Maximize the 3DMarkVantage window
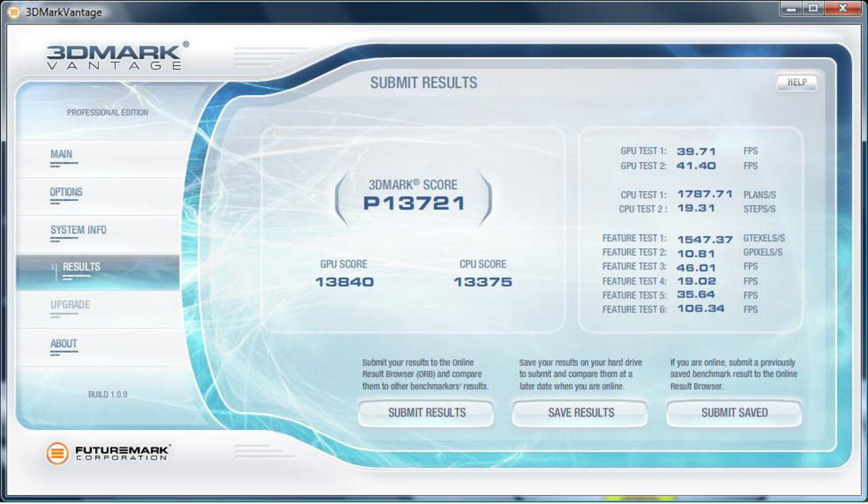Image resolution: width=868 pixels, height=504 pixels. click(x=813, y=8)
